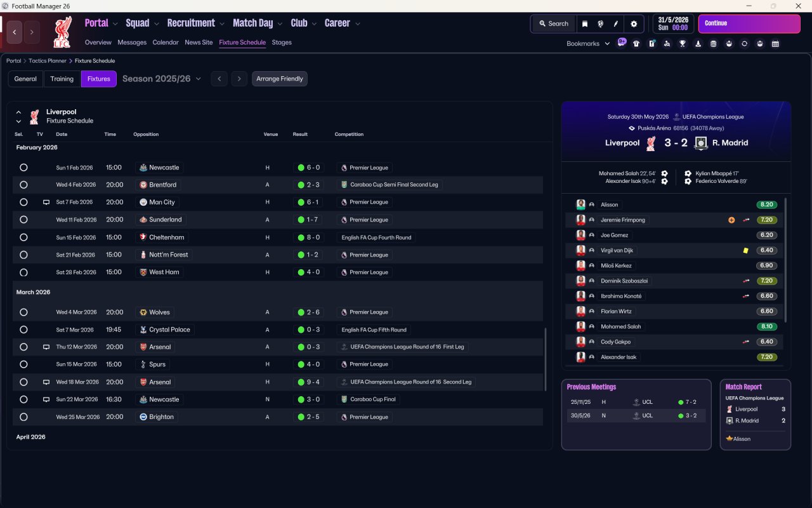Click the yellow card icon beside Virgil van Dijk
Viewport: 812px width, 508px height.
click(x=746, y=250)
